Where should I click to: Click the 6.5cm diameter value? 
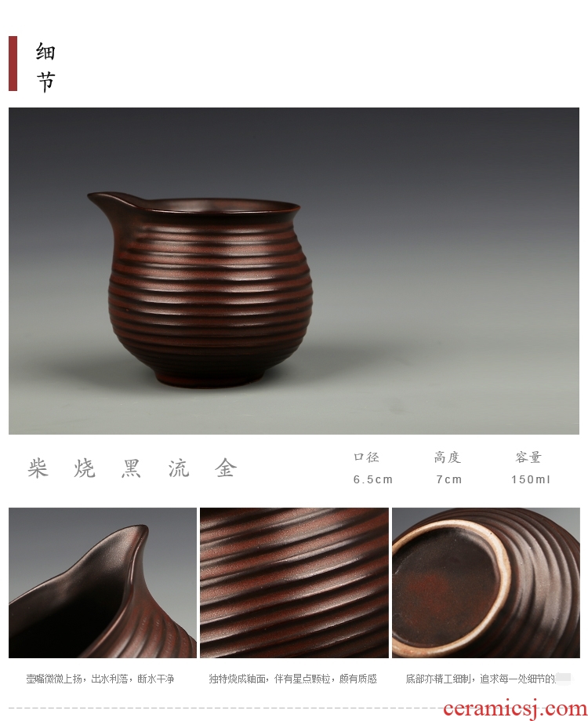(373, 479)
